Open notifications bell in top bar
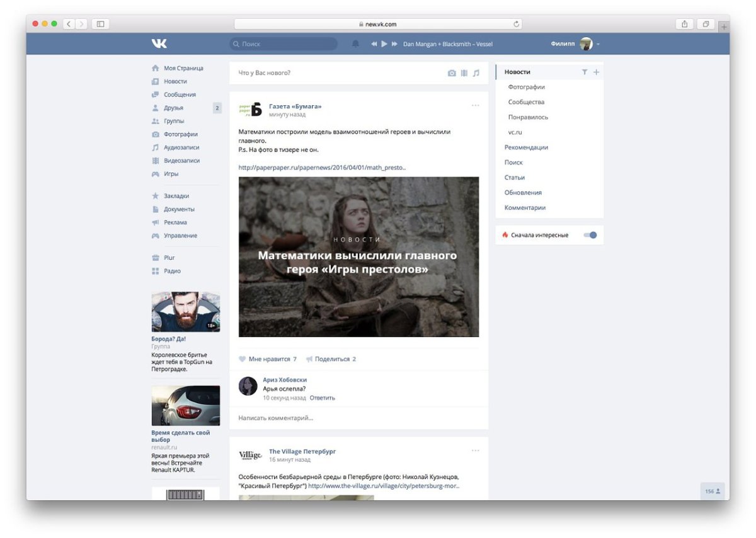This screenshot has width=756, height=538. tap(355, 44)
